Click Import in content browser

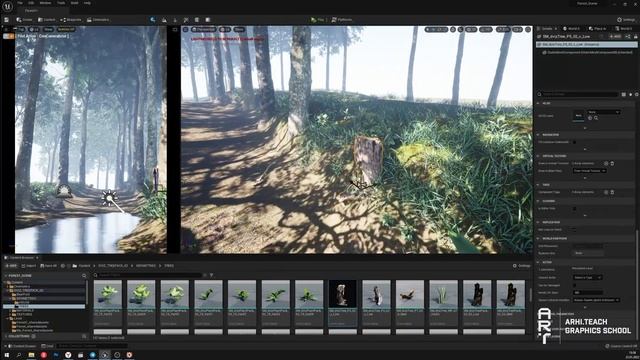pyautogui.click(x=29, y=266)
